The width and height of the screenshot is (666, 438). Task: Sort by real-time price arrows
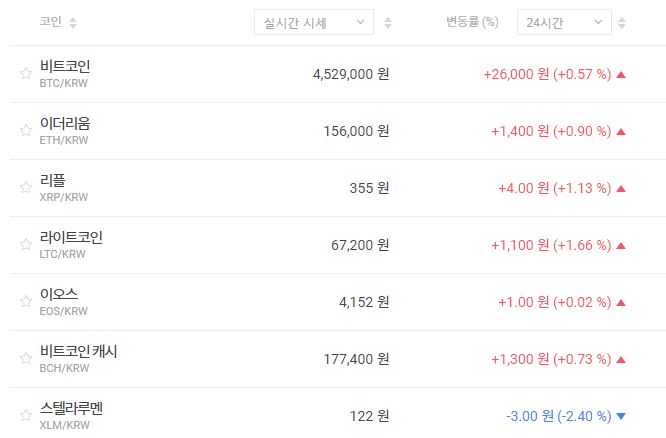388,22
